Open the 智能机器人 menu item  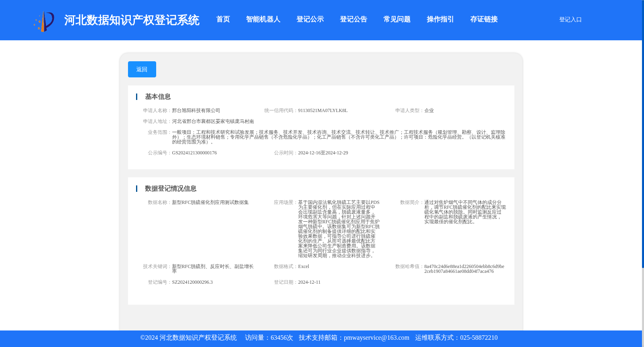tap(263, 19)
